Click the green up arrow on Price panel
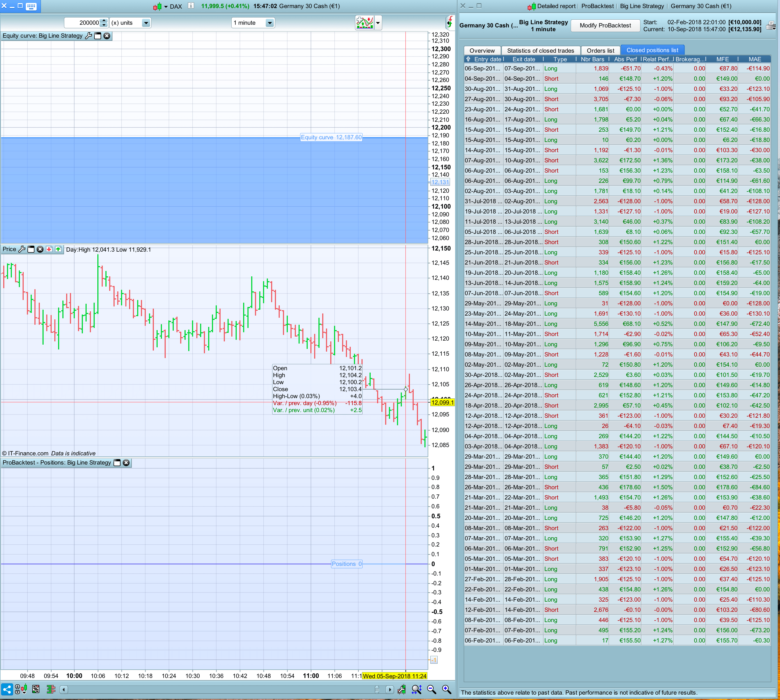The width and height of the screenshot is (780, 700). pyautogui.click(x=58, y=249)
